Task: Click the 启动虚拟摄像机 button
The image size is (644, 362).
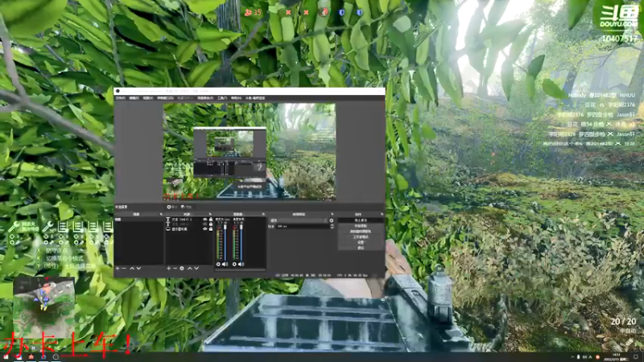Action: [361, 231]
